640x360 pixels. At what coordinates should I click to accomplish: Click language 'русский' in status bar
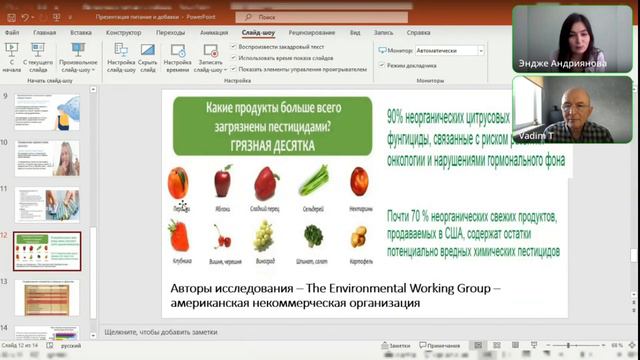click(71, 346)
